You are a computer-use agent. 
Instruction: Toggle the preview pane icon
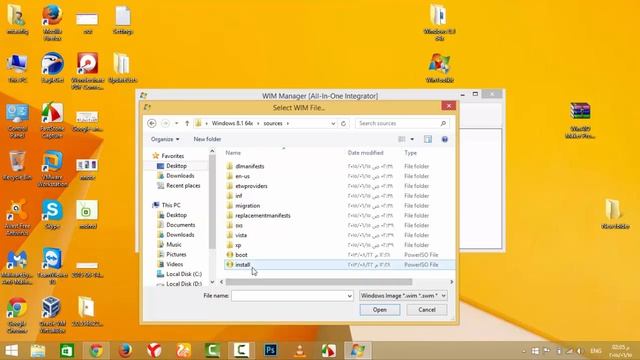427,139
